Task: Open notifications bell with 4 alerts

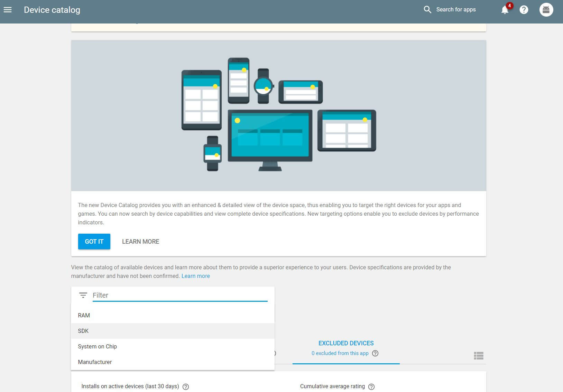Action: point(505,10)
